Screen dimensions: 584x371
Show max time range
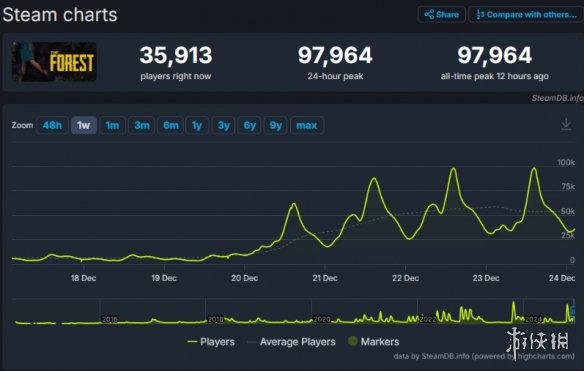point(307,125)
